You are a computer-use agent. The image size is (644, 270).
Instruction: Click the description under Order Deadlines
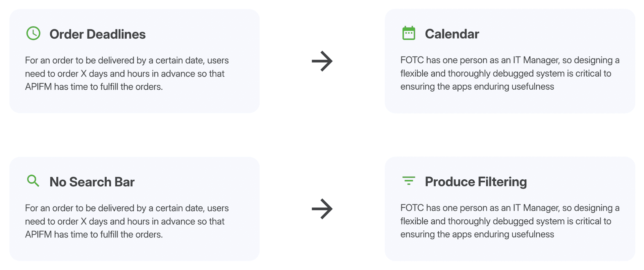click(127, 74)
